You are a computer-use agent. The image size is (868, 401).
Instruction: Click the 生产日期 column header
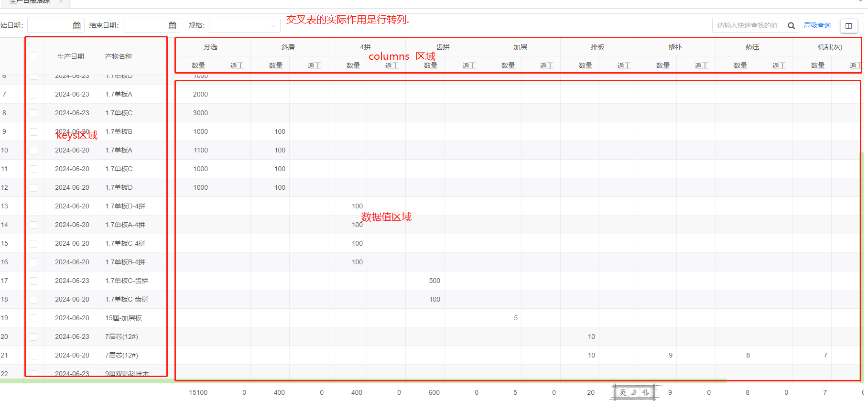click(x=71, y=56)
